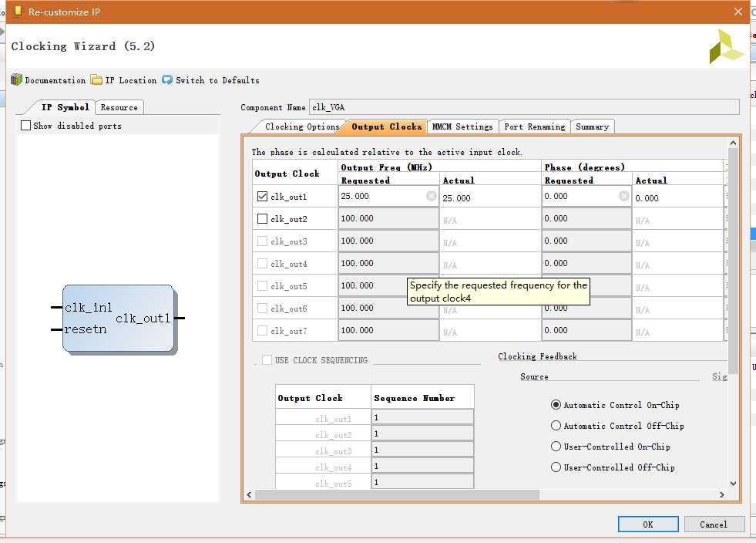Image resolution: width=756 pixels, height=543 pixels.
Task: Click clk_out2 requested phase 0.000 field
Action: click(586, 218)
